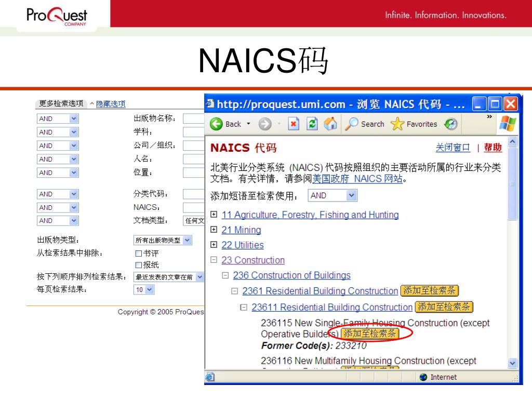Screen dimensions: 532x399
Task: Click the page icon in browser status bar
Action: click(210, 377)
